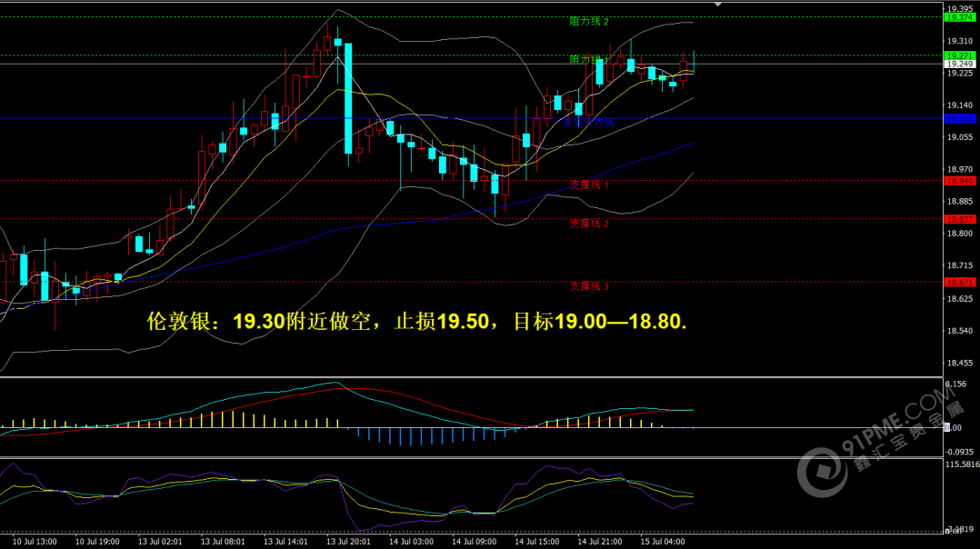This screenshot has width=980, height=549.
Task: Select the 阻力线 2 resistance line label
Action: [589, 21]
